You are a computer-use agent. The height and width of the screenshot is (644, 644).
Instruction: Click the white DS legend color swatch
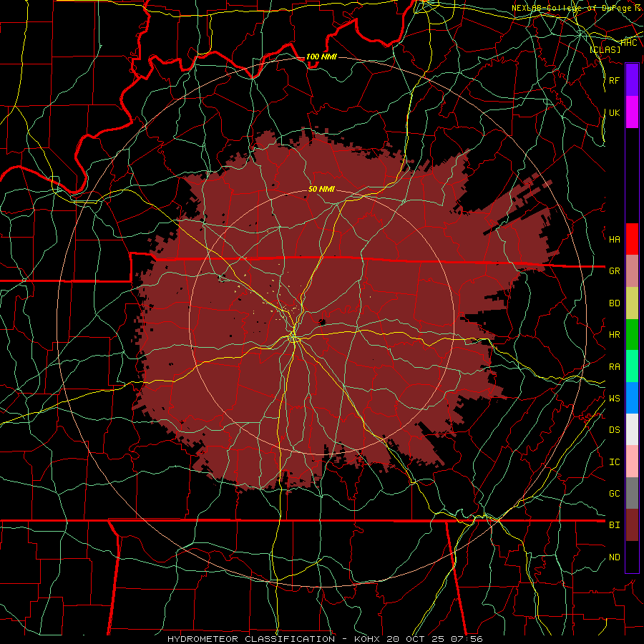[632, 429]
